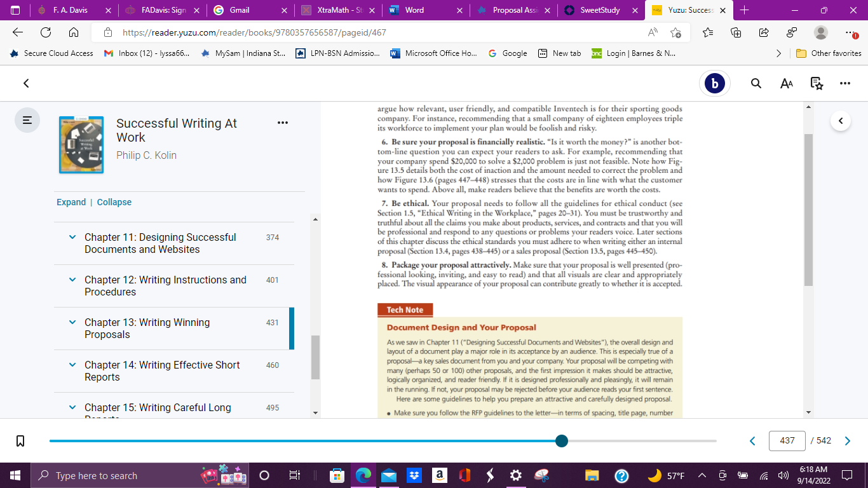Show hidden system tray icons chevron

[x=702, y=475]
